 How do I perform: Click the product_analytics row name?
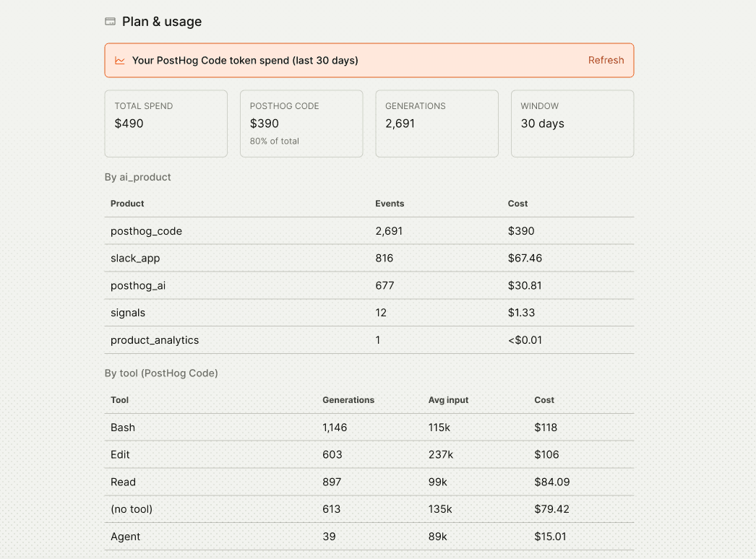coord(154,340)
